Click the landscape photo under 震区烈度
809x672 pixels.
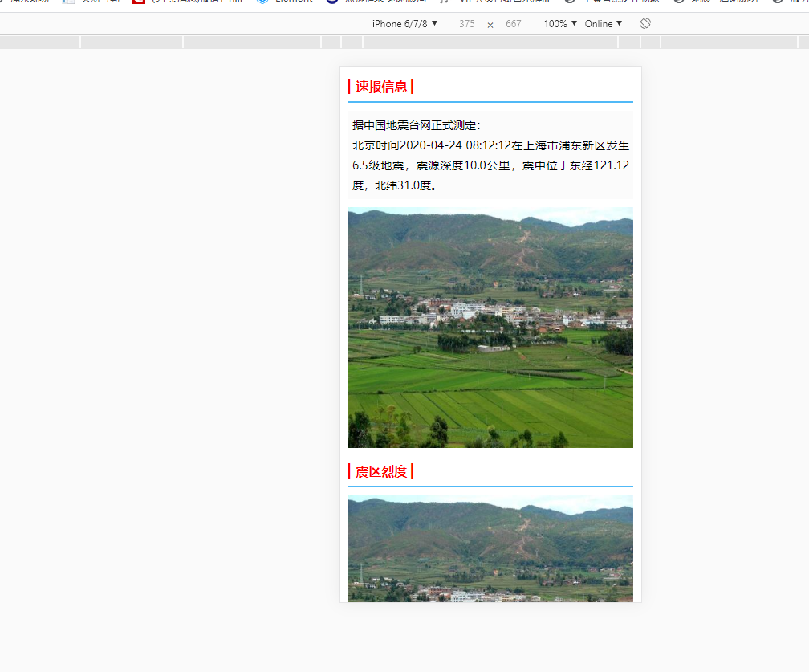490,548
